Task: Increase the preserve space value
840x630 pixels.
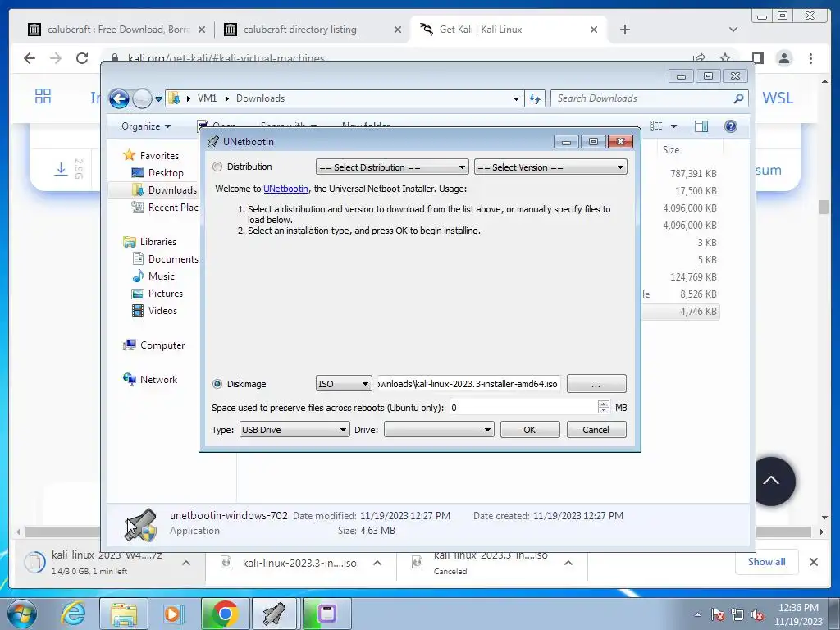Action: (x=604, y=404)
